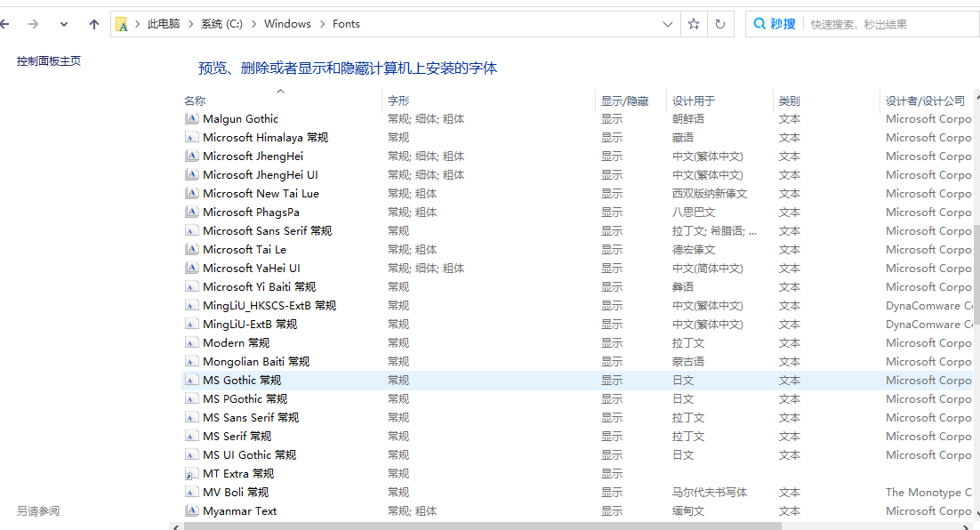
Task: Click the horizontal scrollbar at bottom
Action: tap(480, 526)
